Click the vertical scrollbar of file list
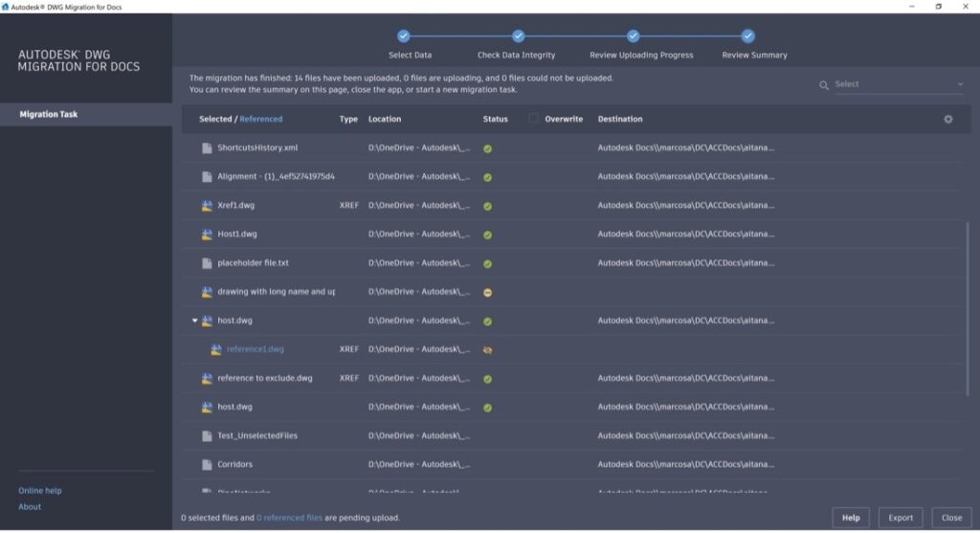The image size is (980, 533). (x=968, y=306)
